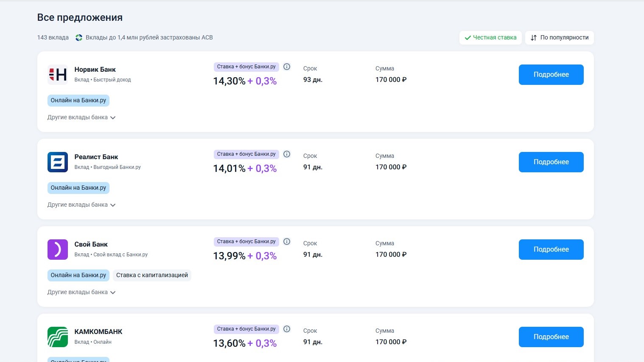Expand Другие вклады банка for Норвик Банк
The height and width of the screenshot is (362, 644).
click(x=81, y=118)
